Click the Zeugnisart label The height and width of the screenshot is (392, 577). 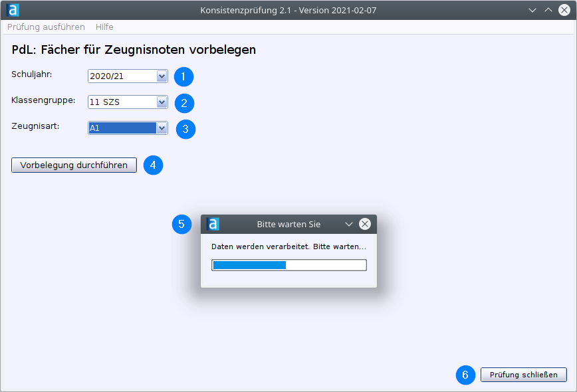(x=35, y=126)
